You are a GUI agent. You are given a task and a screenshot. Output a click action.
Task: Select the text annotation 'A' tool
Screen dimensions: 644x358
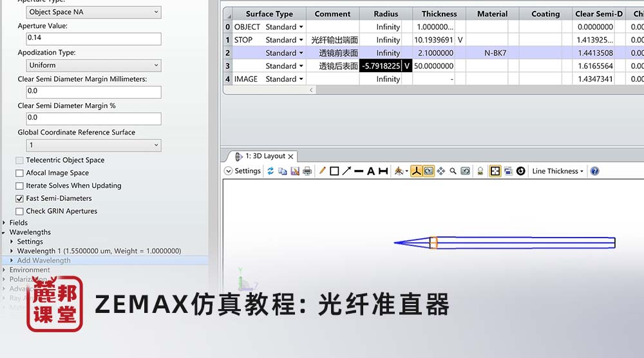[371, 171]
